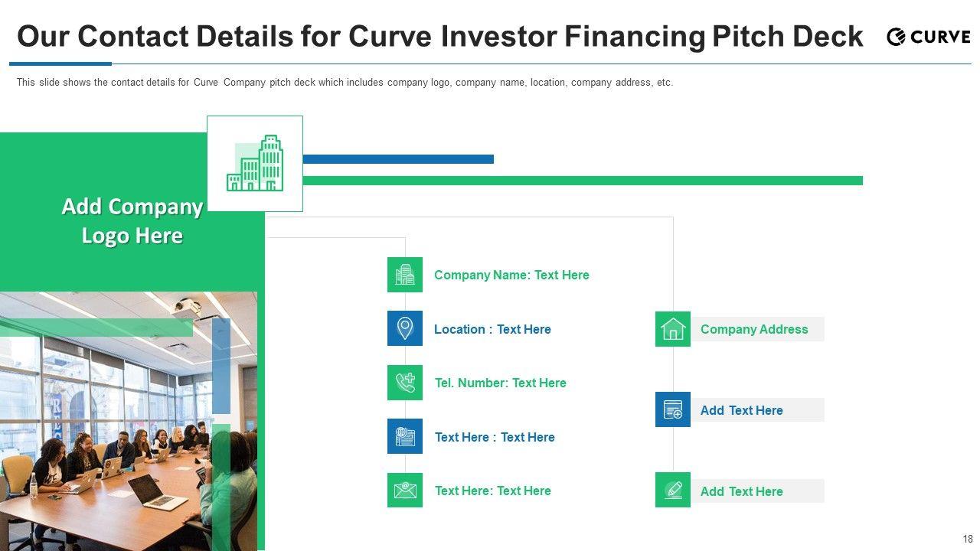Select the slide title heading
This screenshot has height=551, width=980.
(x=439, y=36)
